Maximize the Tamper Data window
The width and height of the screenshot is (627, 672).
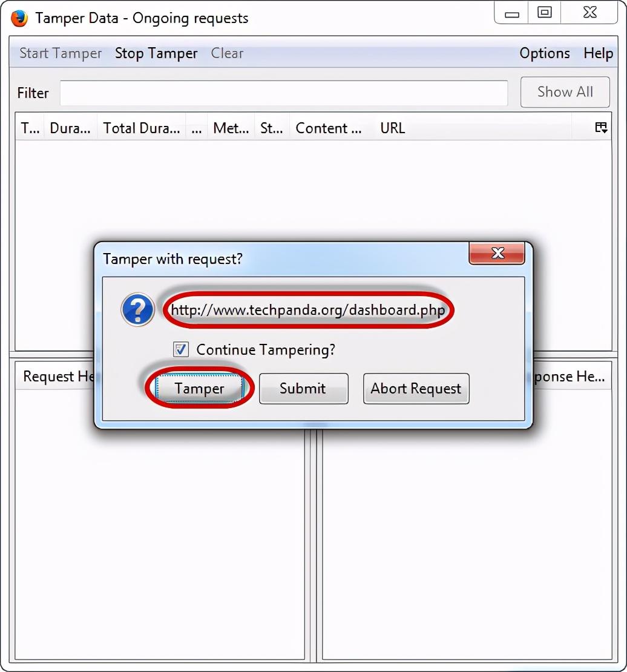tap(544, 13)
